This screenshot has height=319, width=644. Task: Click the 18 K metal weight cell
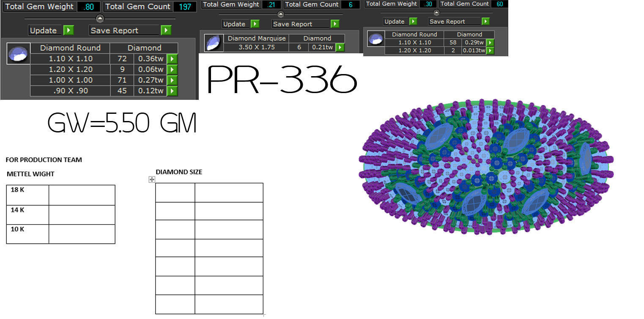27,195
